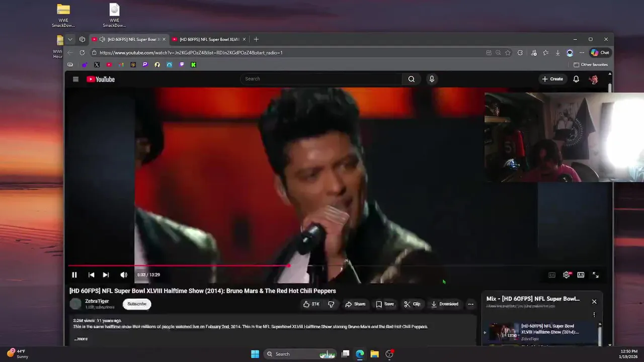This screenshot has height=362, width=644.
Task: Go to YouTube home via logo
Action: coord(101,79)
